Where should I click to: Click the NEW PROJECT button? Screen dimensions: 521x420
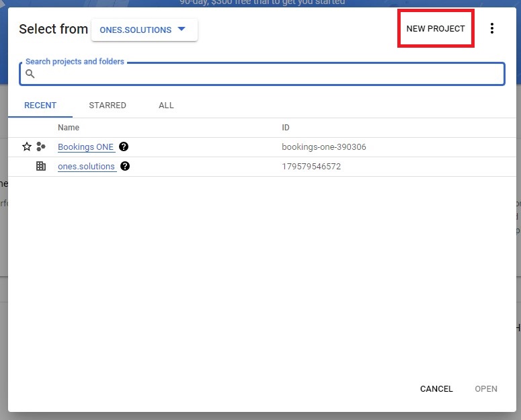(x=436, y=29)
